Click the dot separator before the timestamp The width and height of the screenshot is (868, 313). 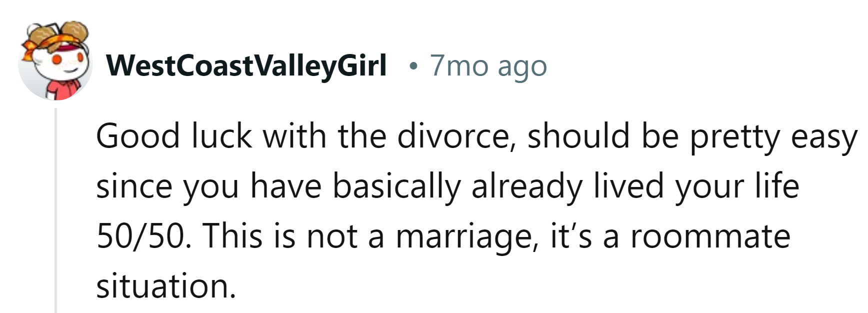click(412, 66)
